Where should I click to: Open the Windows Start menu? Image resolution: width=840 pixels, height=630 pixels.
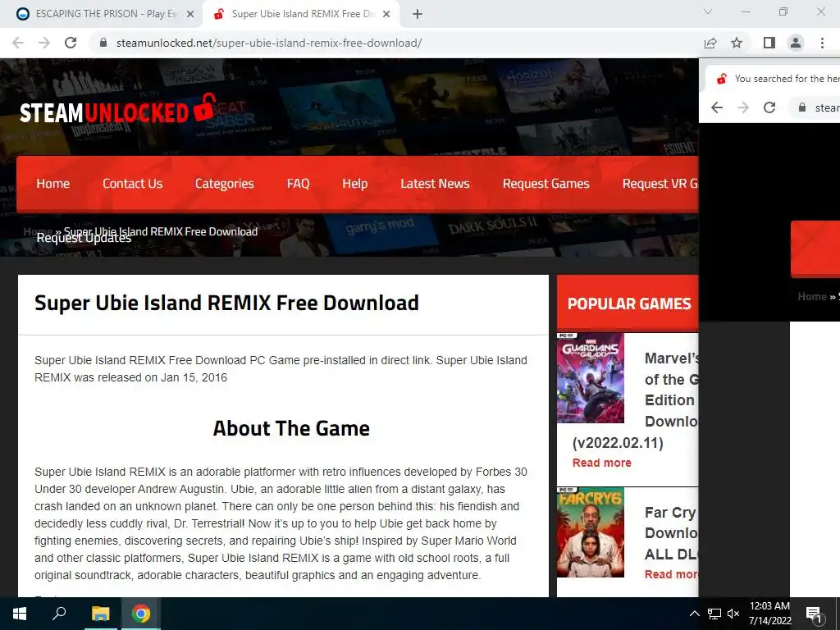click(20, 614)
